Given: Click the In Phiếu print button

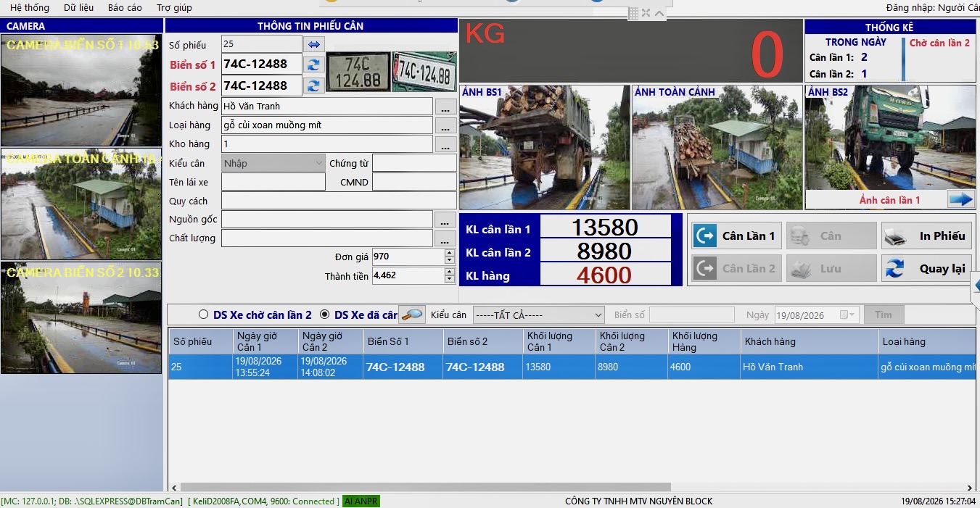Looking at the screenshot, I should tap(926, 236).
